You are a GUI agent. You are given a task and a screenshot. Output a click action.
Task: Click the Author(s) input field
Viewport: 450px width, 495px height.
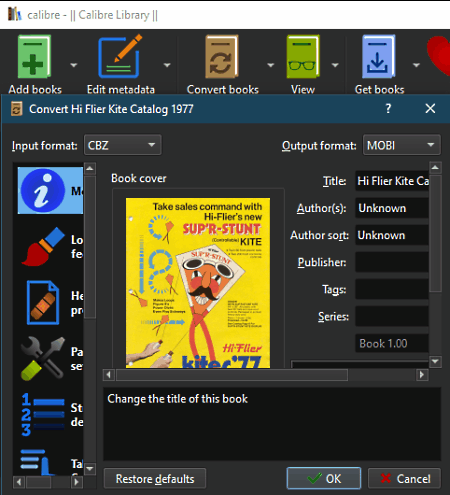point(392,208)
